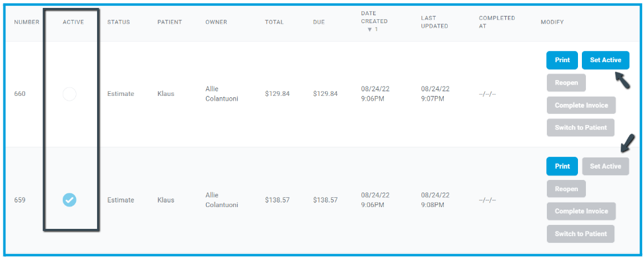Complete Invoice for estimate 659
This screenshot has height=260, width=644.
[581, 211]
